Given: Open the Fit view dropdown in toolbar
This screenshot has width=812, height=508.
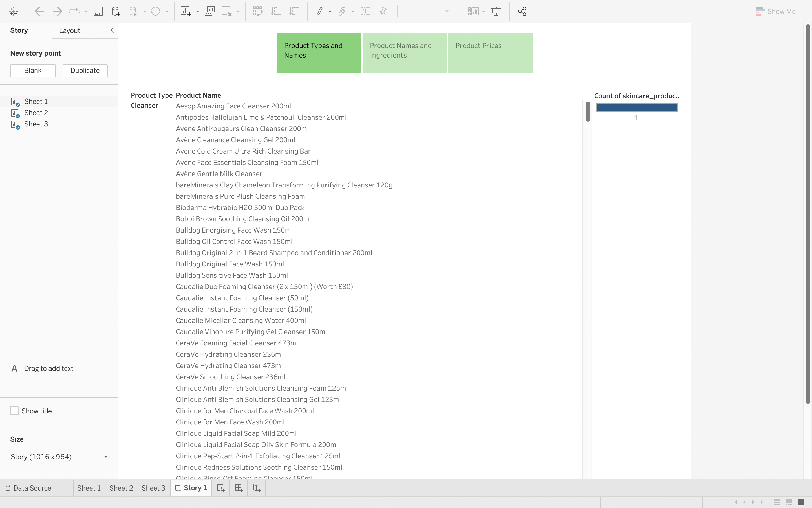Looking at the screenshot, I should tap(424, 11).
